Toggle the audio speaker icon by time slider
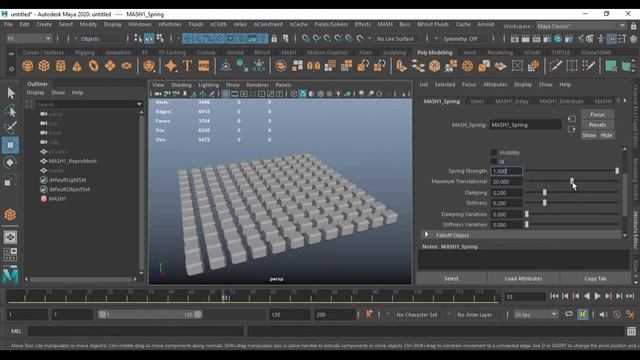This screenshot has width=640, height=360. coord(603,314)
